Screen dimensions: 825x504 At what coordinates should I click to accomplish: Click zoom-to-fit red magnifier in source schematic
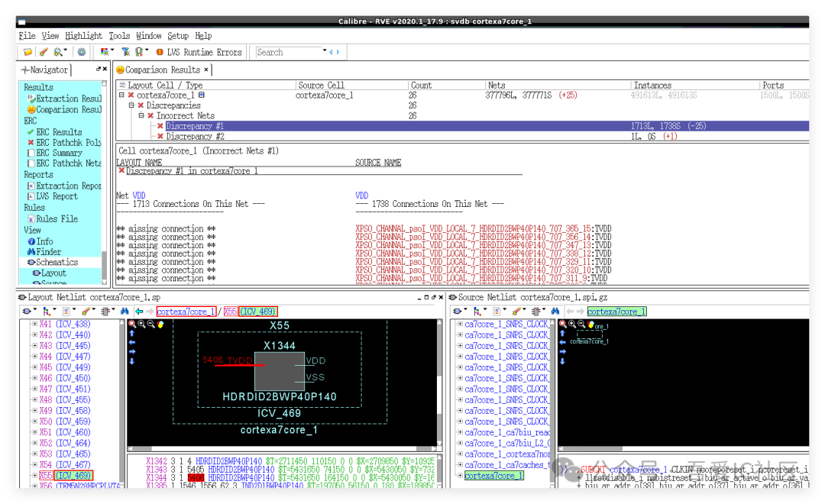[562, 324]
